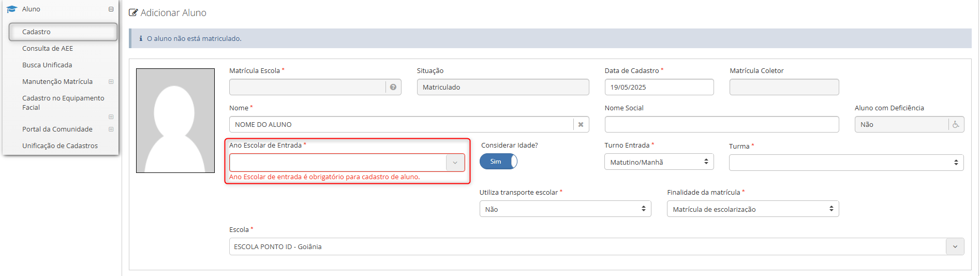
Task: Clear the Nome field with the X icon
Action: click(x=581, y=124)
